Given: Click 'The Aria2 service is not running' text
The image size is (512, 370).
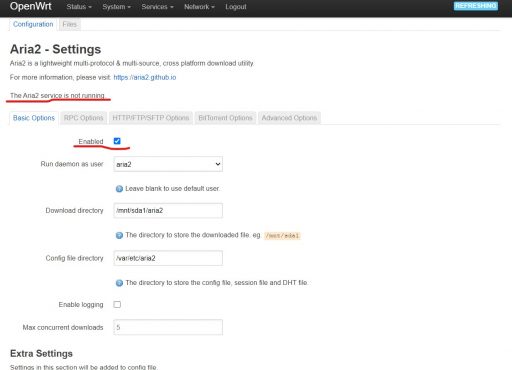Looking at the screenshot, I should pos(57,96).
